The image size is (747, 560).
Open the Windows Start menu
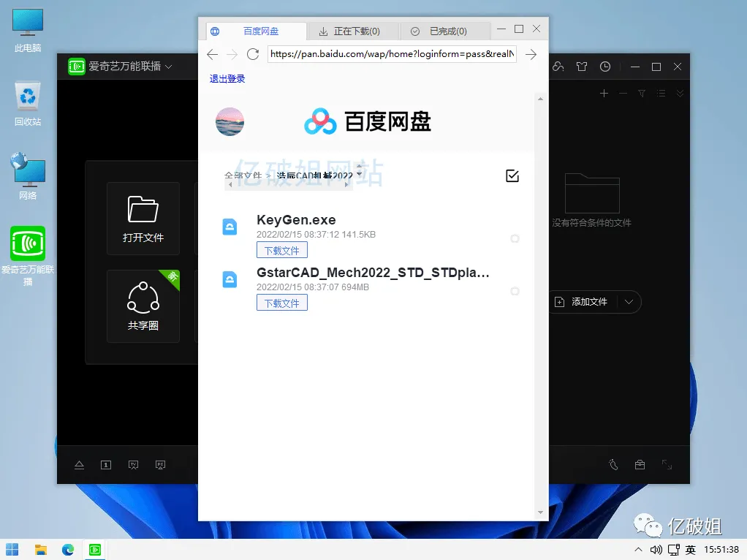point(12,550)
